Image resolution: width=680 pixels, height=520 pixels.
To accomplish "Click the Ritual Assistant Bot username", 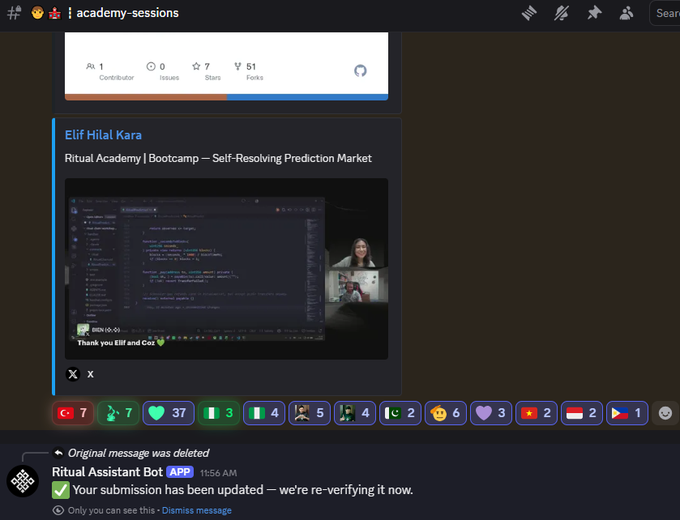I will (107, 472).
